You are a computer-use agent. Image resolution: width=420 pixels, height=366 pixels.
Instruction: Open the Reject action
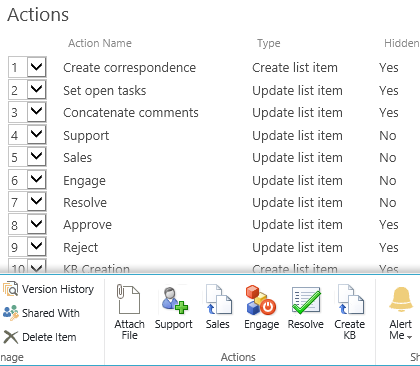80,248
